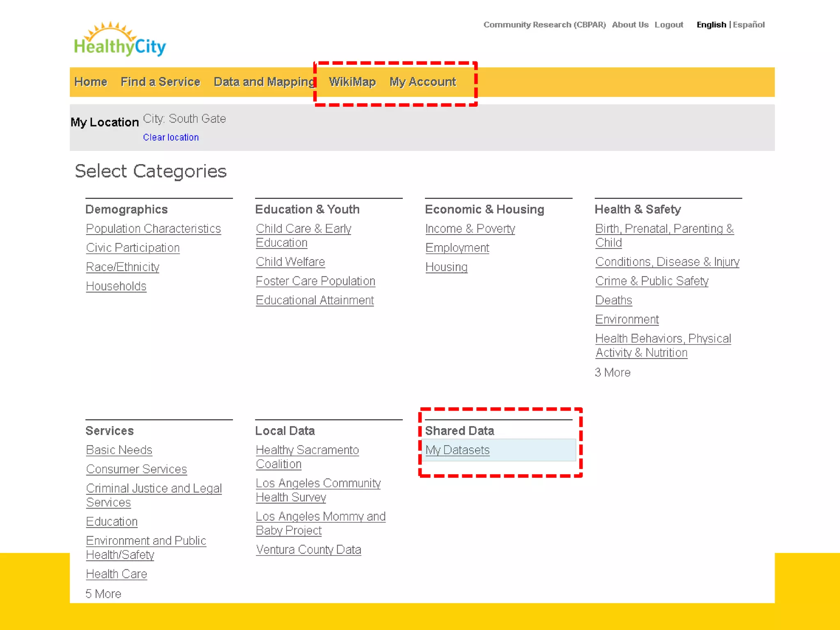Select Income & Poverty category
Image resolution: width=840 pixels, height=630 pixels.
(470, 228)
